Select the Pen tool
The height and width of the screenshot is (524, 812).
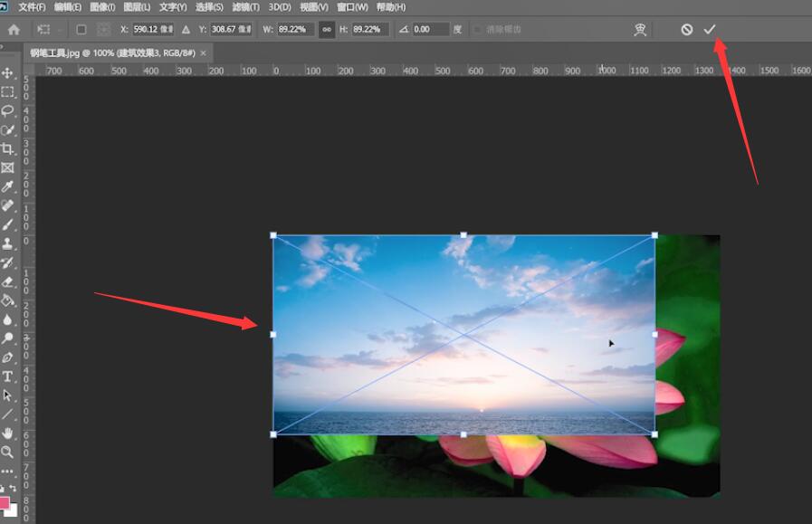click(x=7, y=357)
